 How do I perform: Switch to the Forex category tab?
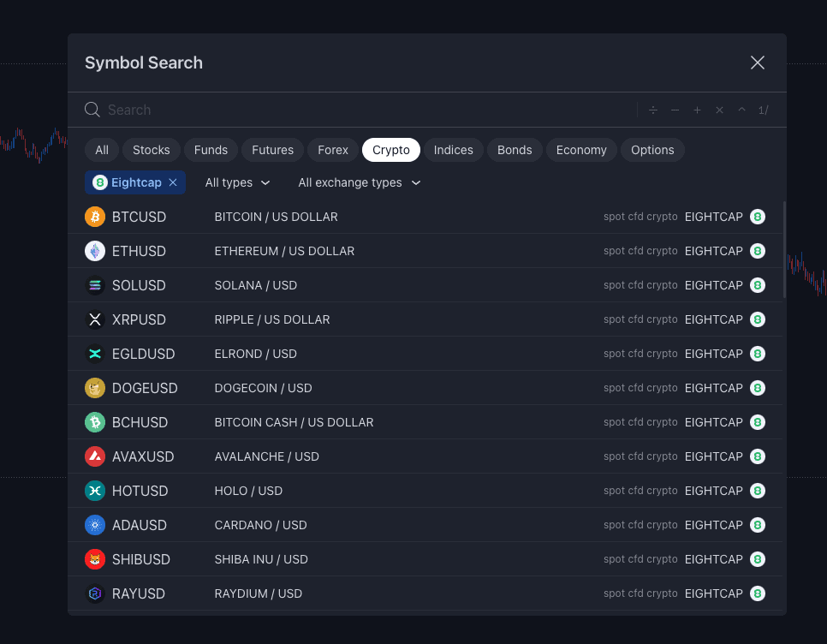[333, 150]
